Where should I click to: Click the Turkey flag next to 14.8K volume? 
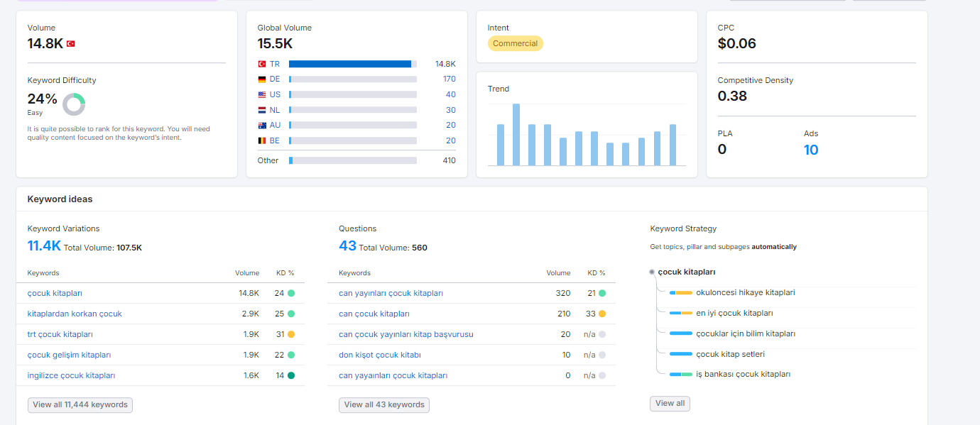coord(70,44)
